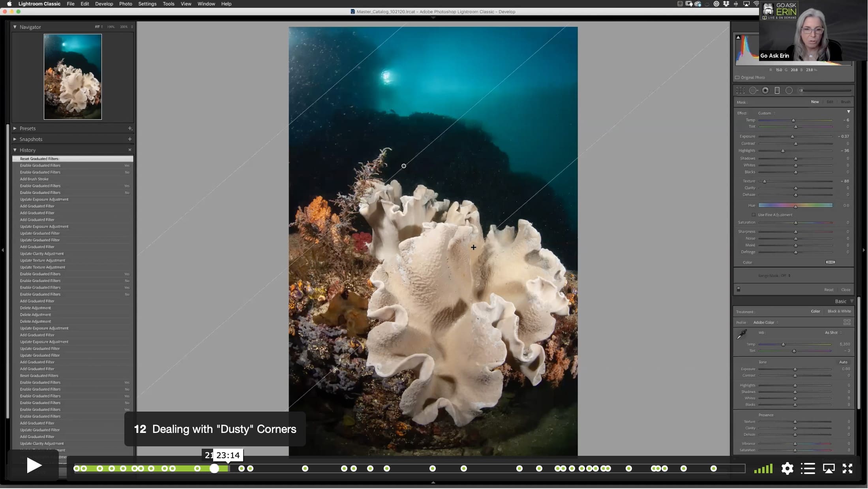
Task: Click Auto tone button
Action: 843,362
